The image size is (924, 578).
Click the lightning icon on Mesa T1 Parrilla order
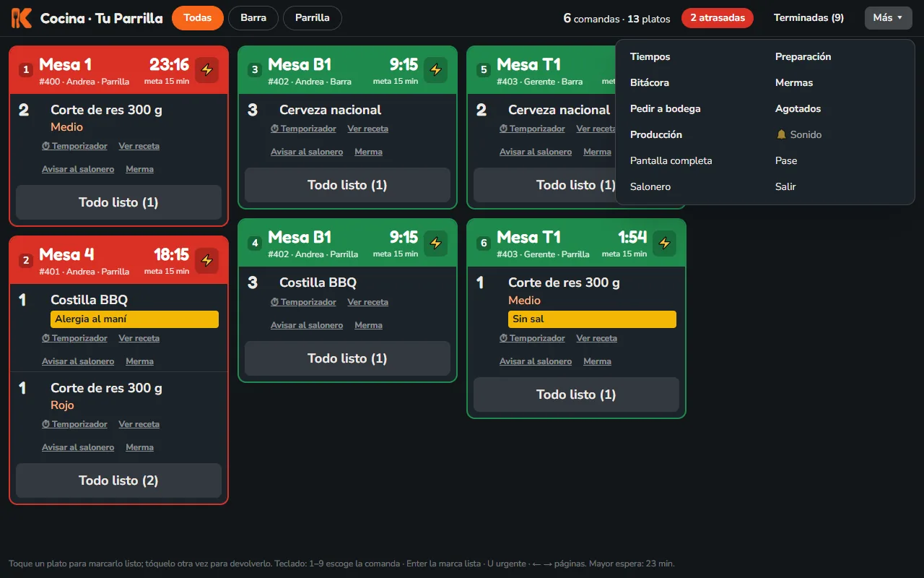click(664, 243)
